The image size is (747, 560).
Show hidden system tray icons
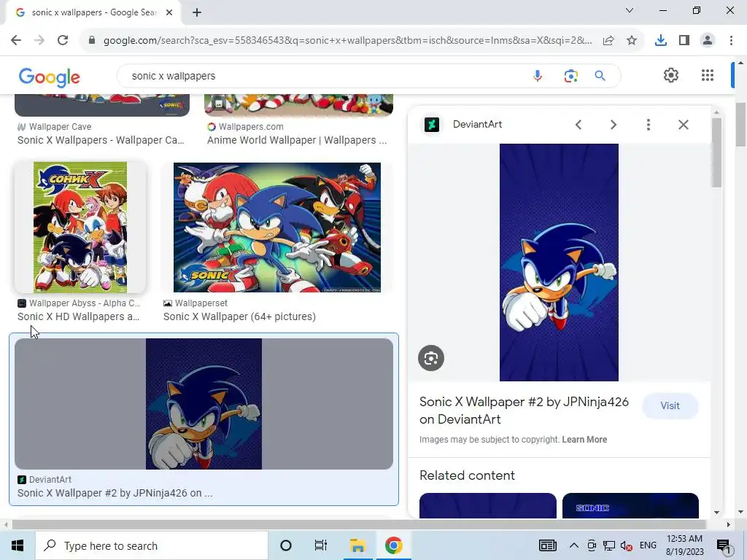coord(574,545)
